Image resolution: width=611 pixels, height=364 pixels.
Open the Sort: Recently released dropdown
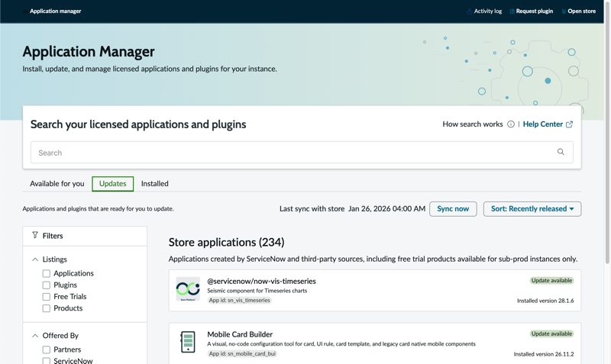[x=532, y=208]
